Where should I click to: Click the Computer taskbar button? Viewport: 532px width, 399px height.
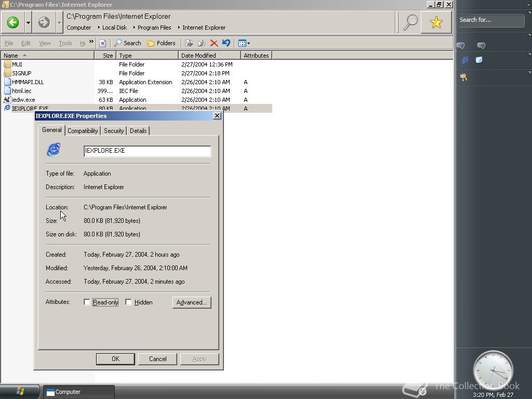coord(79,392)
